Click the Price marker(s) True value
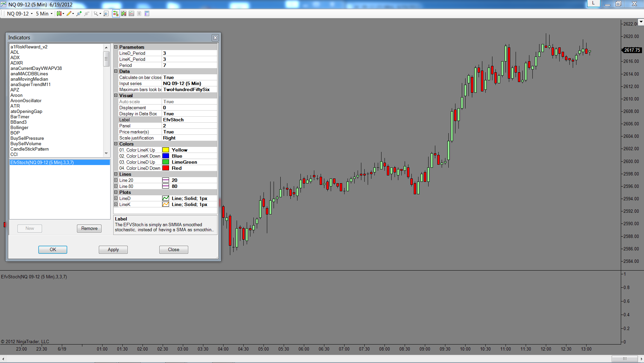The width and height of the screenshot is (644, 363). coord(190,132)
